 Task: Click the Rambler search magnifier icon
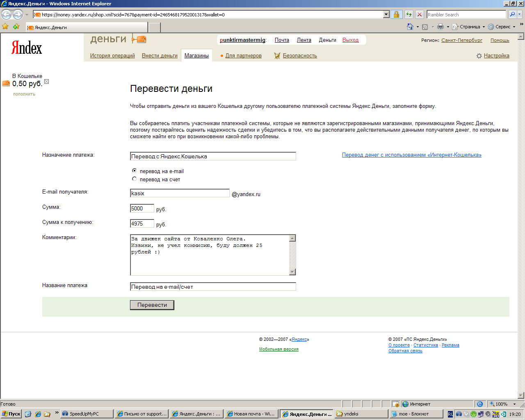(x=512, y=15)
